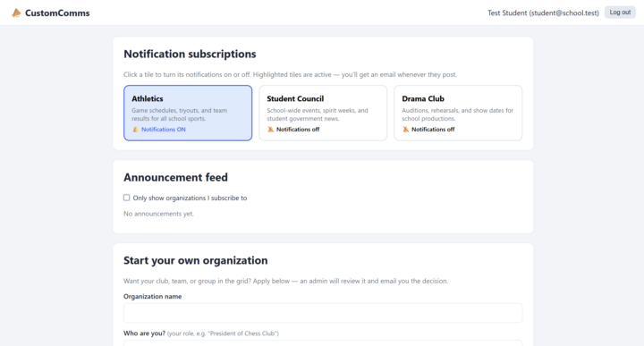
Task: Click the Announcement feed heading
Action: click(176, 177)
